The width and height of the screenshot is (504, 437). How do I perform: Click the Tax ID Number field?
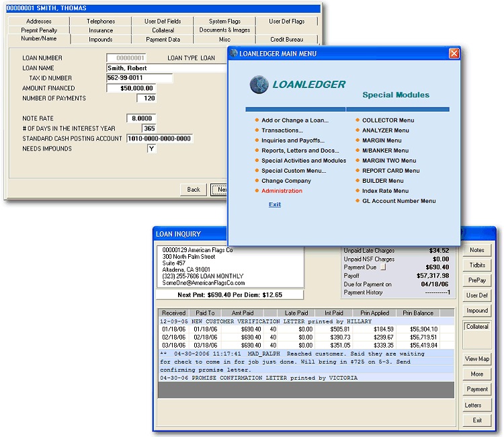(139, 78)
